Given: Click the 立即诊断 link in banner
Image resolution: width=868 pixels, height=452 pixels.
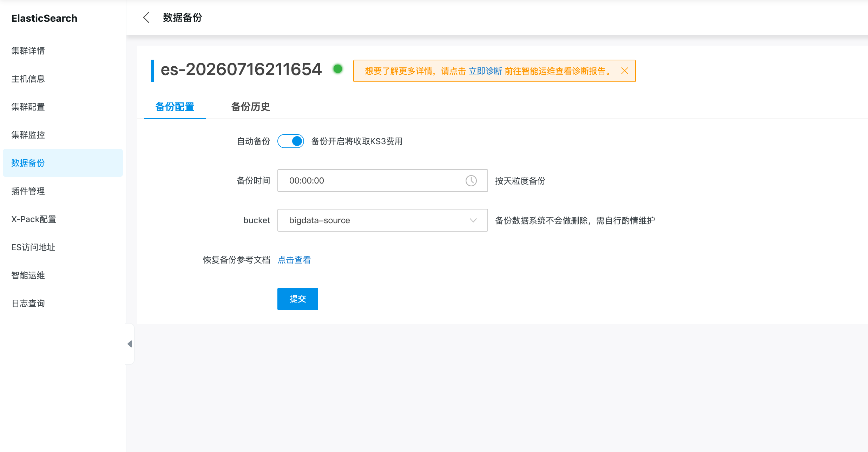Looking at the screenshot, I should click(x=485, y=71).
